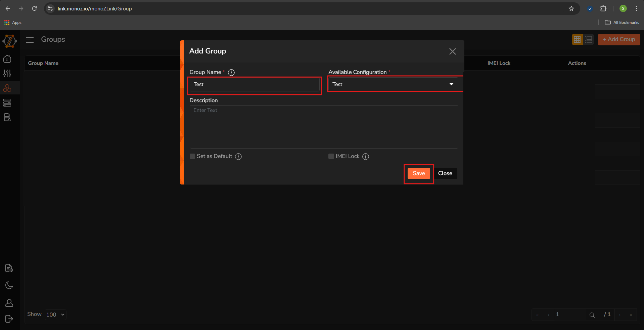Open the device list sidebar item
644x330 pixels.
click(x=7, y=102)
